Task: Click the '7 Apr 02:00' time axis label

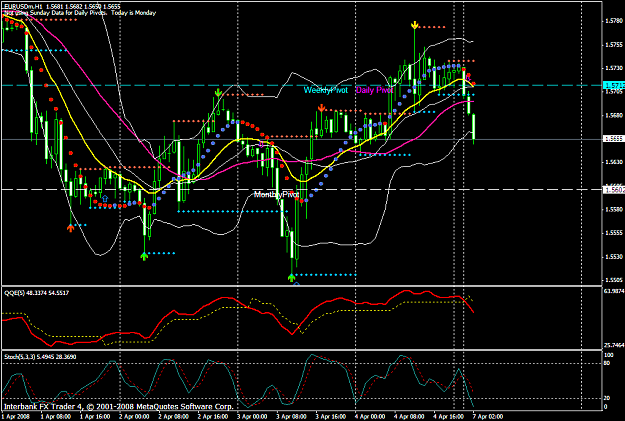Action: (x=488, y=417)
